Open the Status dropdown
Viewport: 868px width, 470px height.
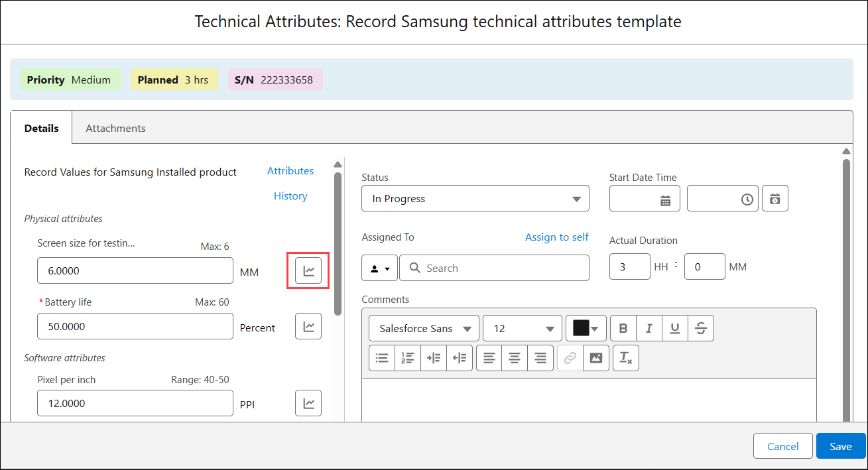pos(475,198)
